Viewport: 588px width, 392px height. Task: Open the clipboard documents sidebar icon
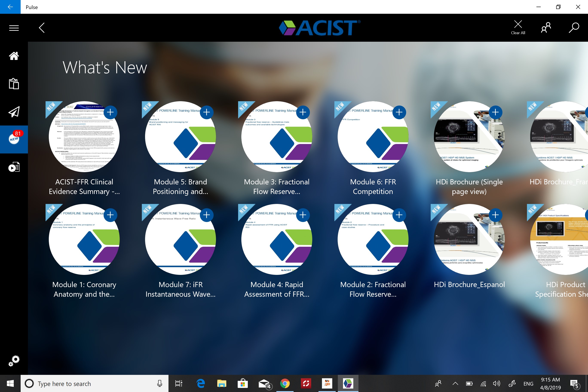(x=14, y=84)
